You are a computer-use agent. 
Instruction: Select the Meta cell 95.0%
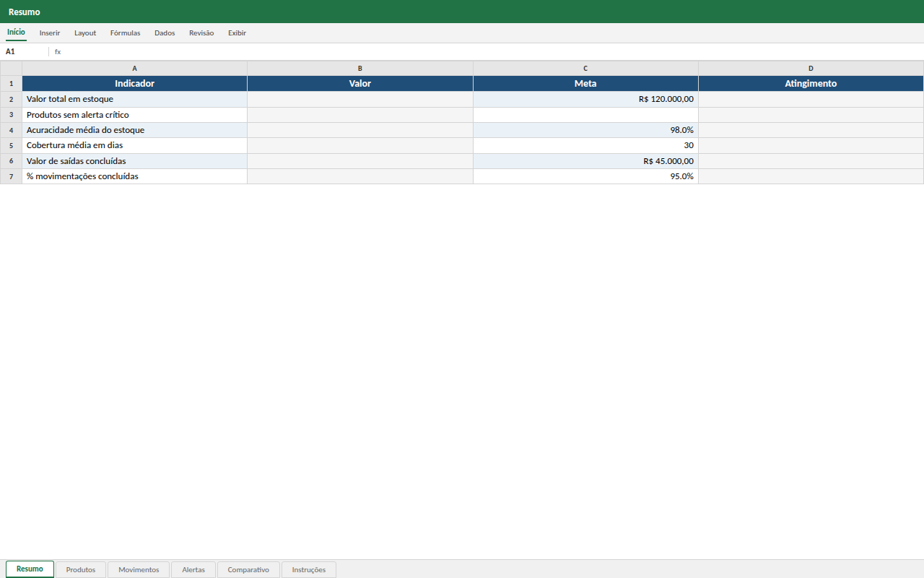click(585, 176)
